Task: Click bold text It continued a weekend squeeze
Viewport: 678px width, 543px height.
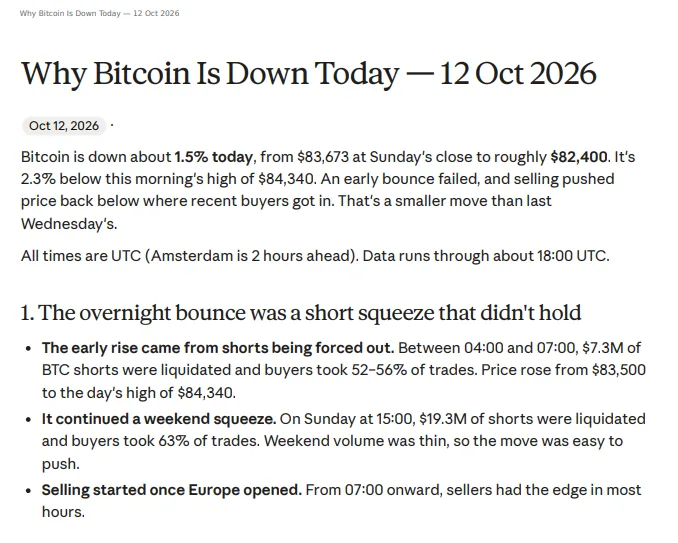Action: (x=159, y=419)
